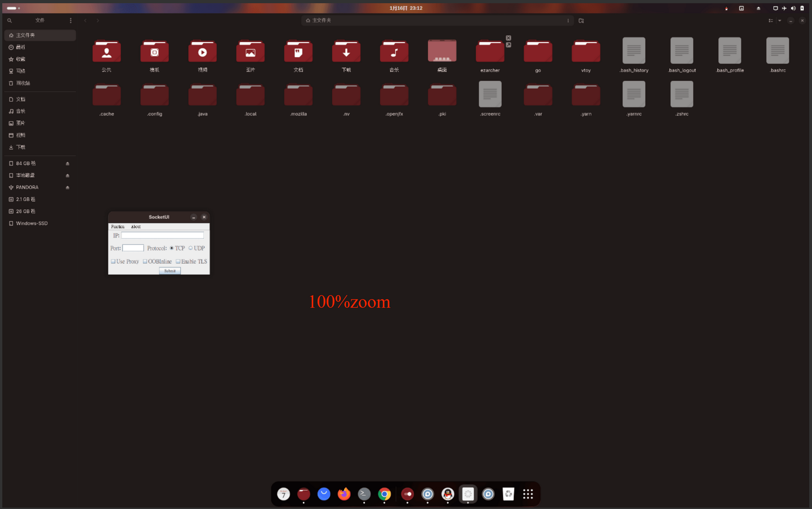Check the Enable TLS option
The height and width of the screenshot is (509, 812).
tap(178, 261)
